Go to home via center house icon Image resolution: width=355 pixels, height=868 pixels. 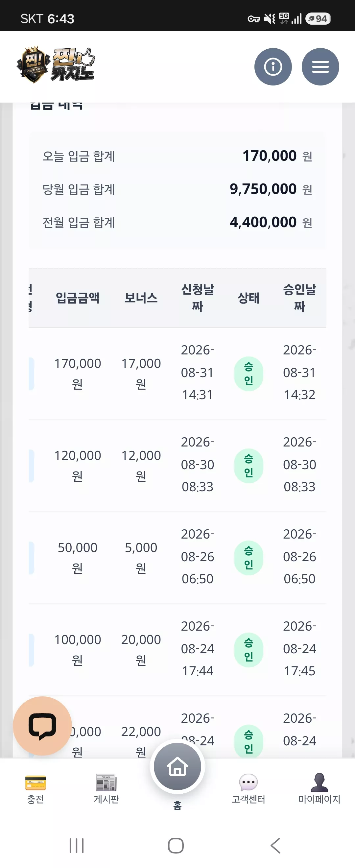(177, 767)
